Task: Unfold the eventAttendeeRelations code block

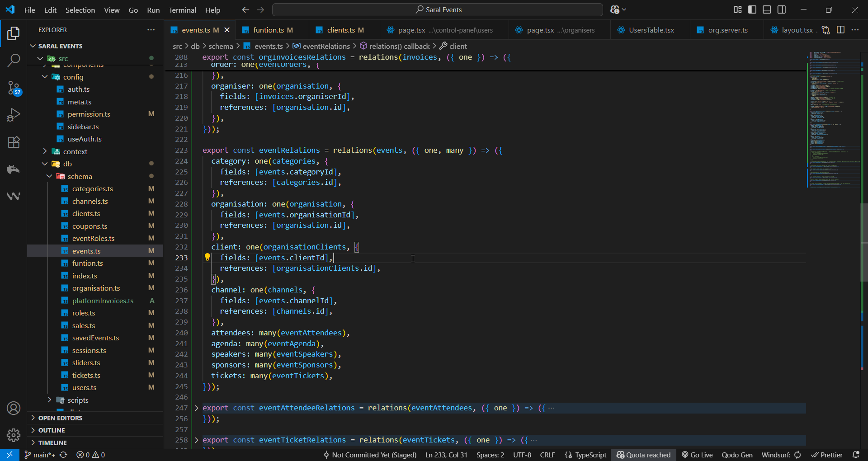Action: point(197,408)
